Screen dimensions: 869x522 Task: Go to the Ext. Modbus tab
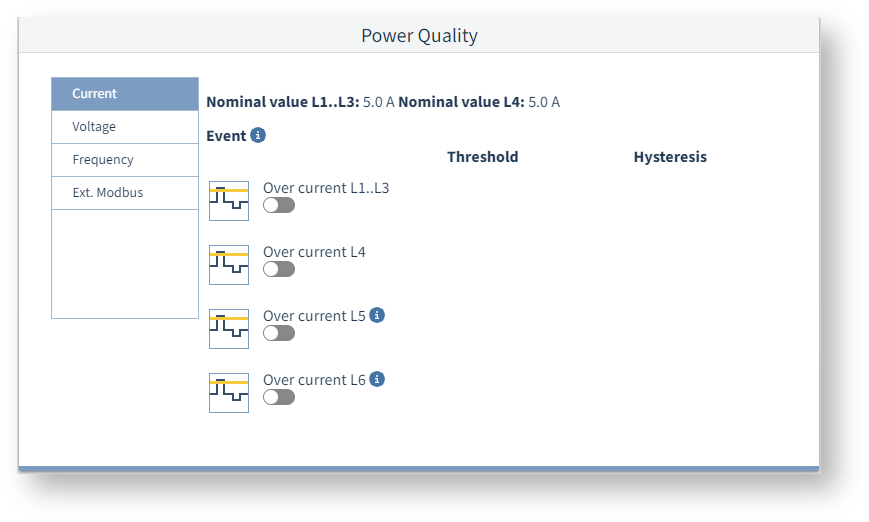tap(125, 193)
